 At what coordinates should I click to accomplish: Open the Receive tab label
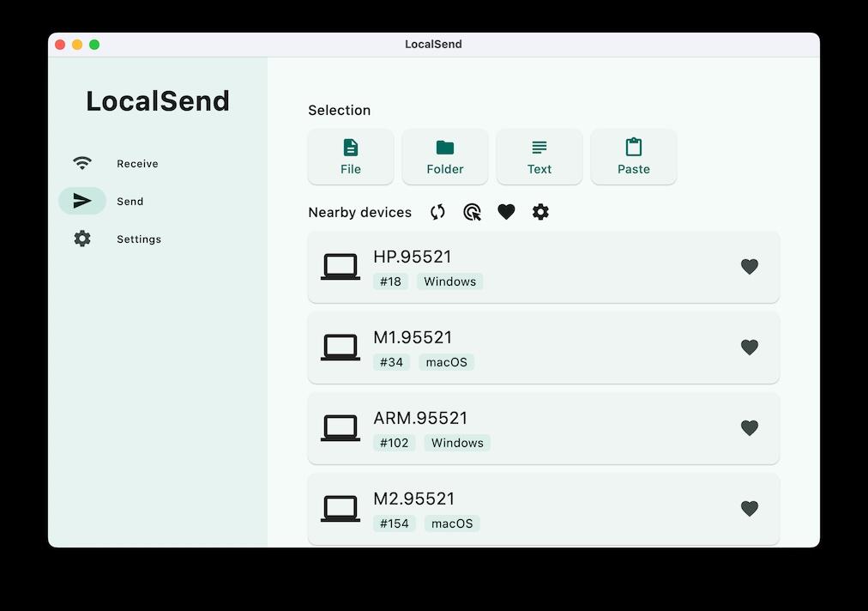point(137,164)
